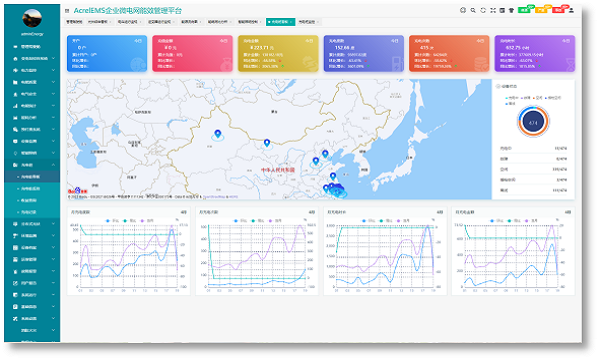The height and width of the screenshot is (360, 600).
Task: Click the green alarm badge button in the header
Action: [524, 10]
